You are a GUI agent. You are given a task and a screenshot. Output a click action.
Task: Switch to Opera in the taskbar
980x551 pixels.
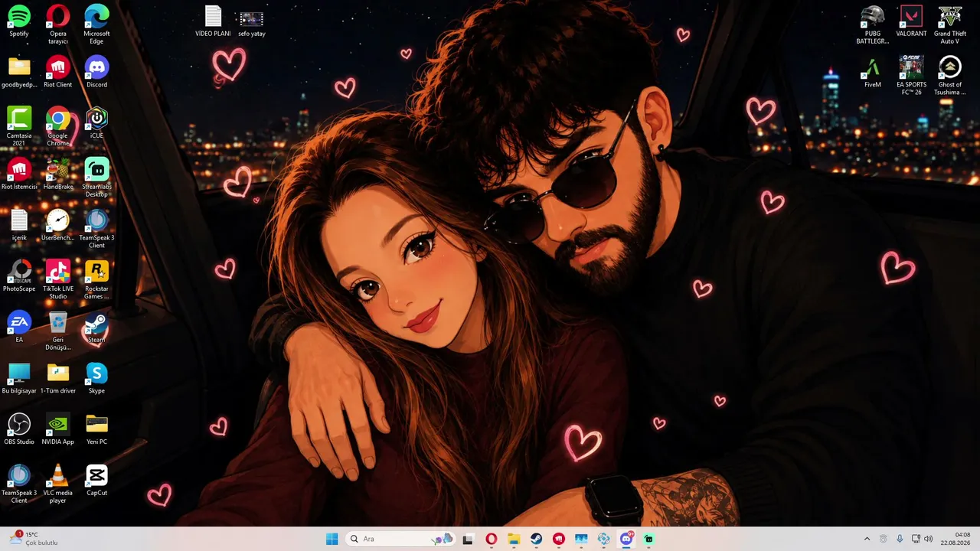tap(491, 539)
